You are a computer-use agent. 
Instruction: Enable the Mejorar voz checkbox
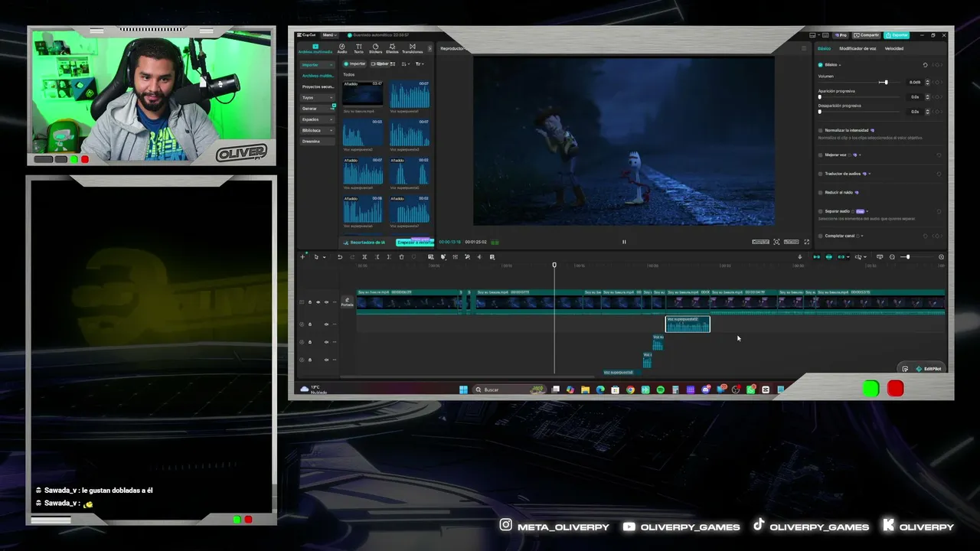click(x=820, y=155)
